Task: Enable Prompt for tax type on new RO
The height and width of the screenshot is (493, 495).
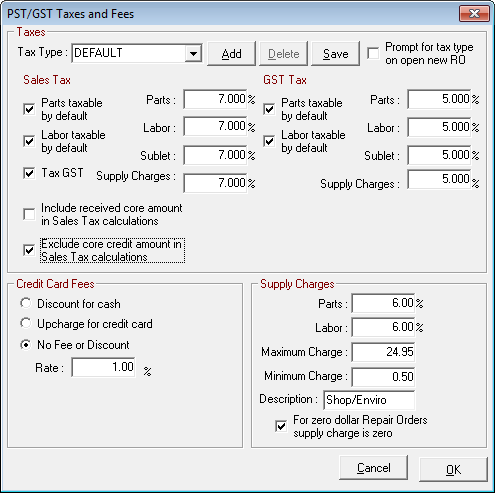Action: click(x=373, y=53)
